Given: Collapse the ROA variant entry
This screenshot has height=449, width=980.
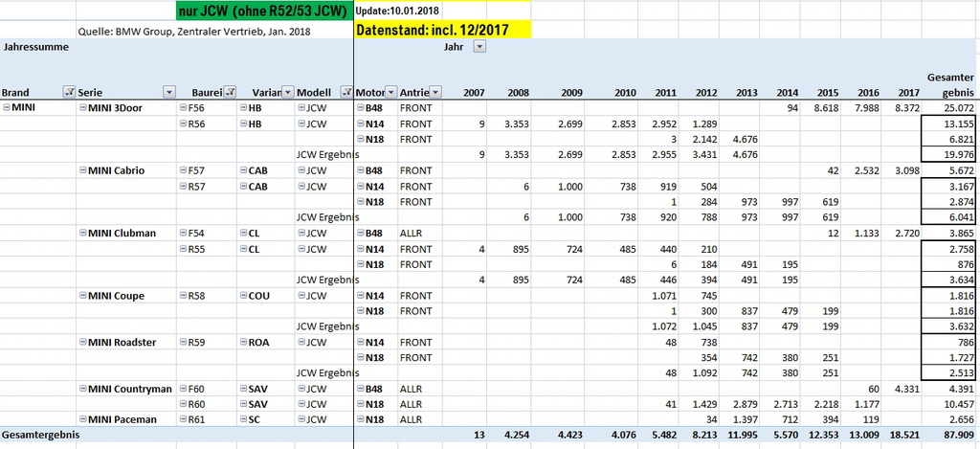Looking at the screenshot, I should (243, 342).
